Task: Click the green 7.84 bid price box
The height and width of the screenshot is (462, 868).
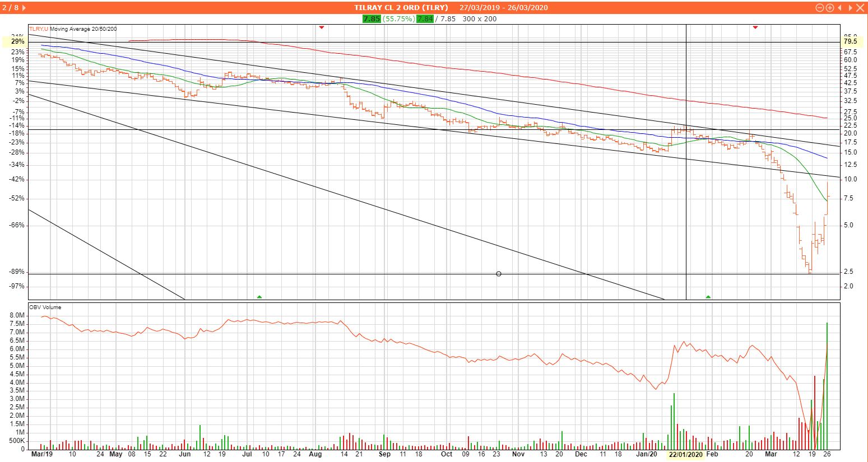Action: [425, 18]
